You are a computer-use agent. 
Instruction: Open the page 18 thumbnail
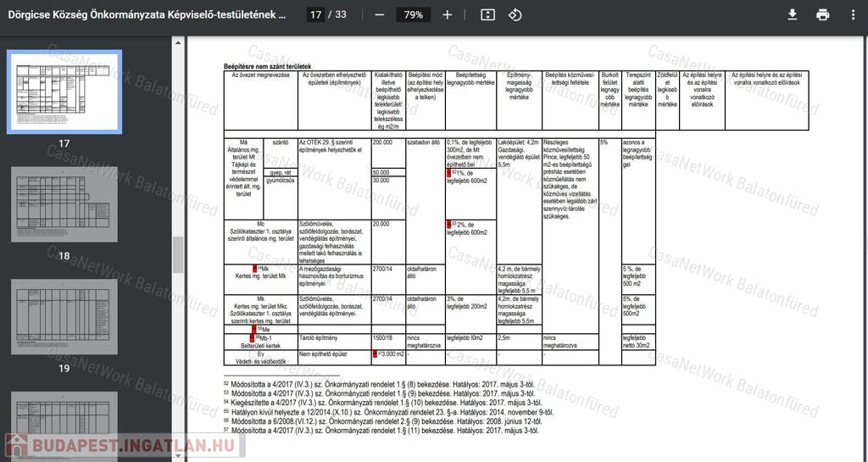click(x=64, y=204)
